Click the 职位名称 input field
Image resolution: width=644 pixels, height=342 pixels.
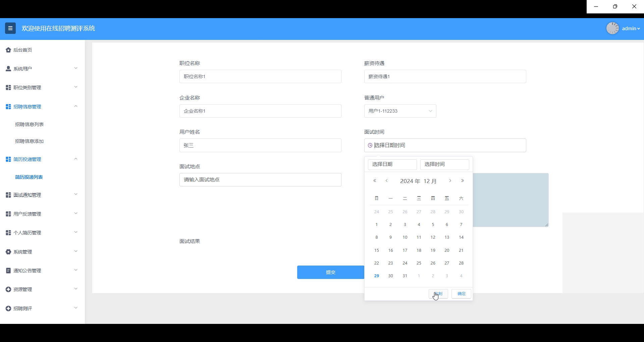click(260, 76)
